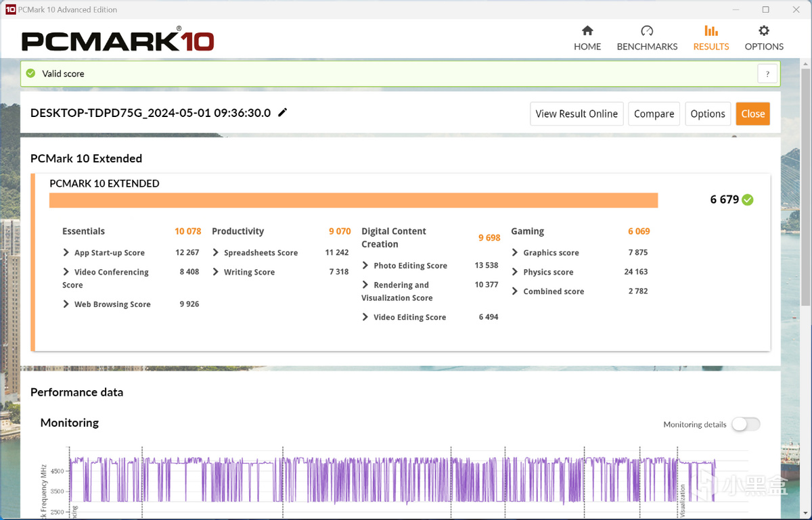This screenshot has width=812, height=520.
Task: Click green check beside 6 679 score
Action: tap(748, 199)
